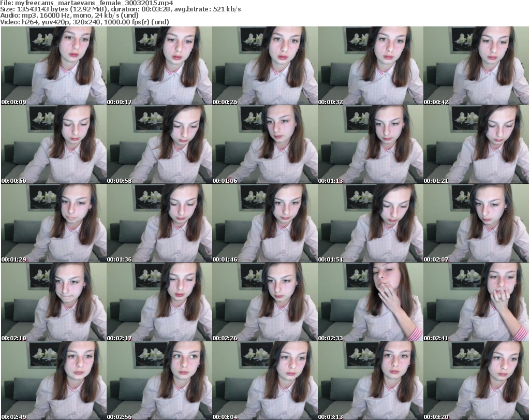Open the thumbnail at 00:00:50

[54, 144]
